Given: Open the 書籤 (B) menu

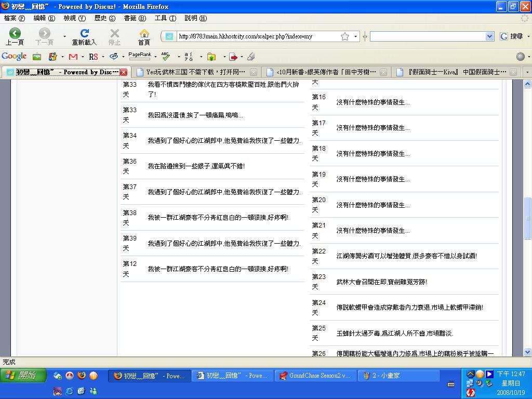Looking at the screenshot, I should point(135,18).
